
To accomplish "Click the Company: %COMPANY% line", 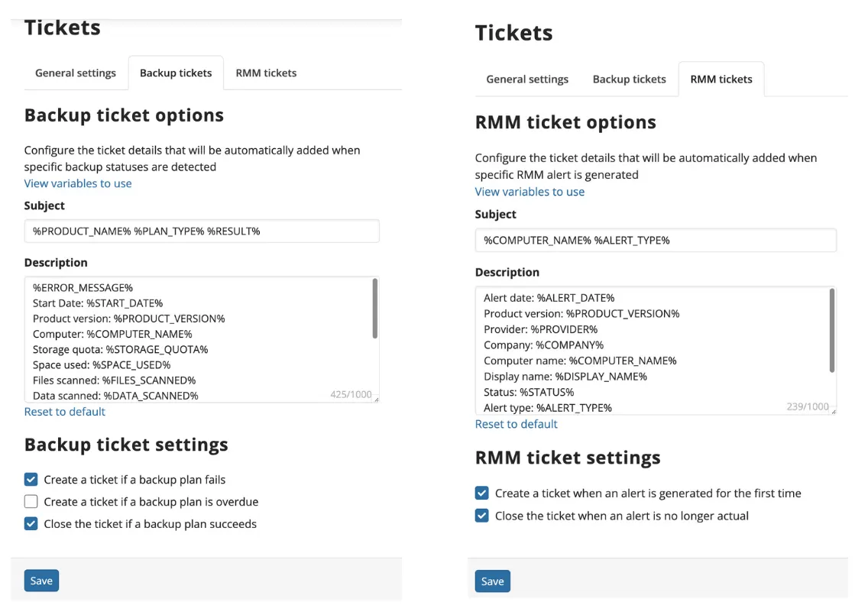I will click(543, 345).
